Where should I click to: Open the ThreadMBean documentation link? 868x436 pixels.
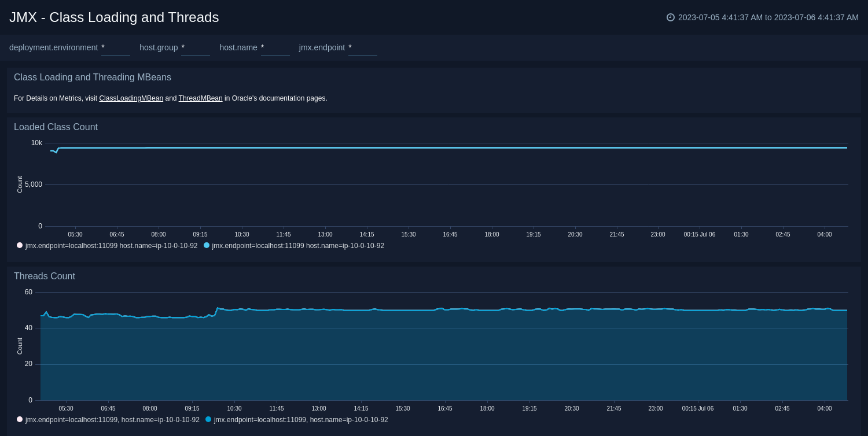200,98
